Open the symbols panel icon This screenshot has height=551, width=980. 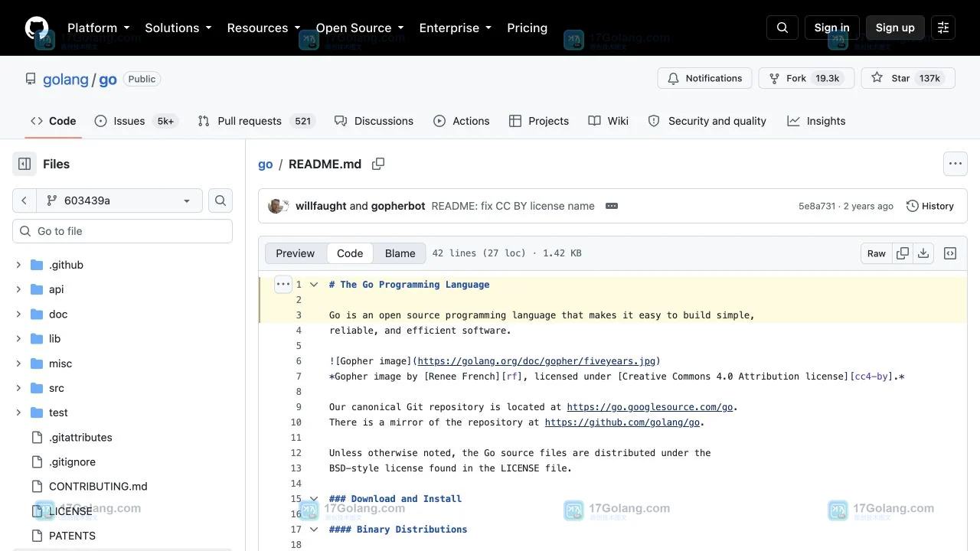[x=950, y=253]
